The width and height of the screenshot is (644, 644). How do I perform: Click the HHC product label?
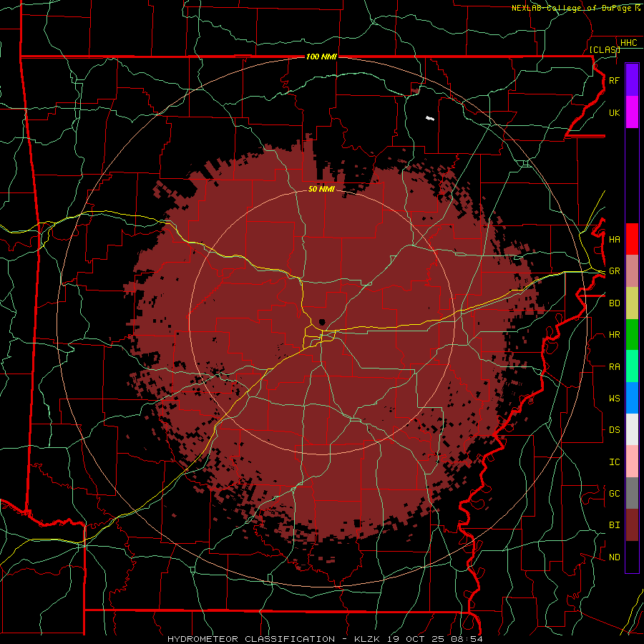tap(628, 43)
